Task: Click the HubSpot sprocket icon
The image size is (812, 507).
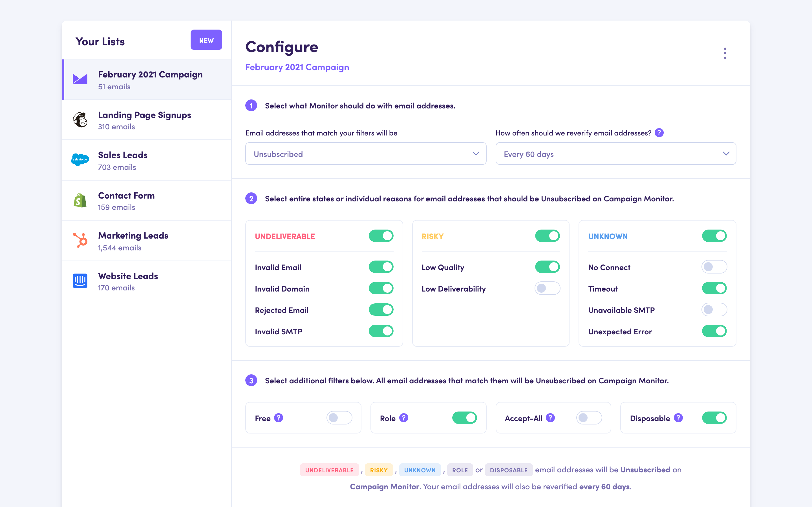Action: click(x=80, y=241)
